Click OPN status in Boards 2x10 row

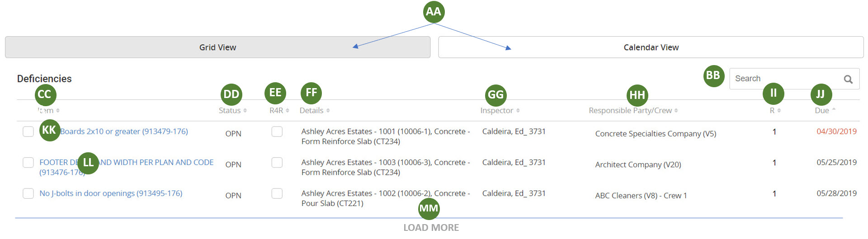[x=233, y=134]
